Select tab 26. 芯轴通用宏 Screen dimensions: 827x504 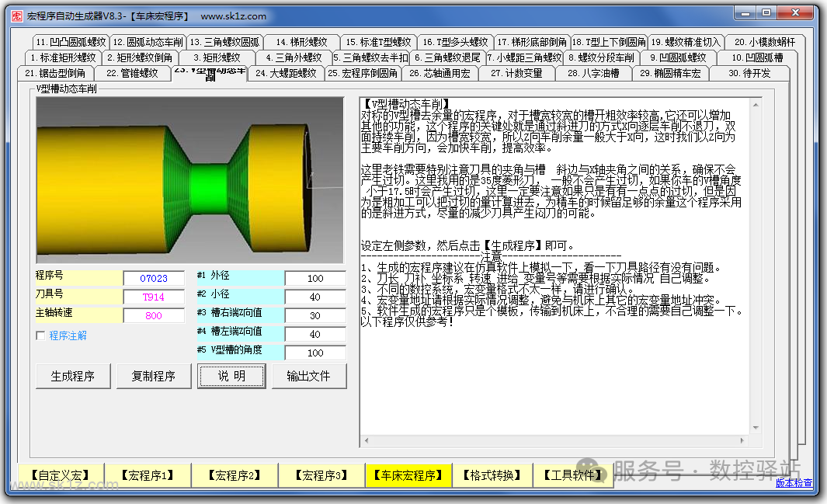[440, 73]
